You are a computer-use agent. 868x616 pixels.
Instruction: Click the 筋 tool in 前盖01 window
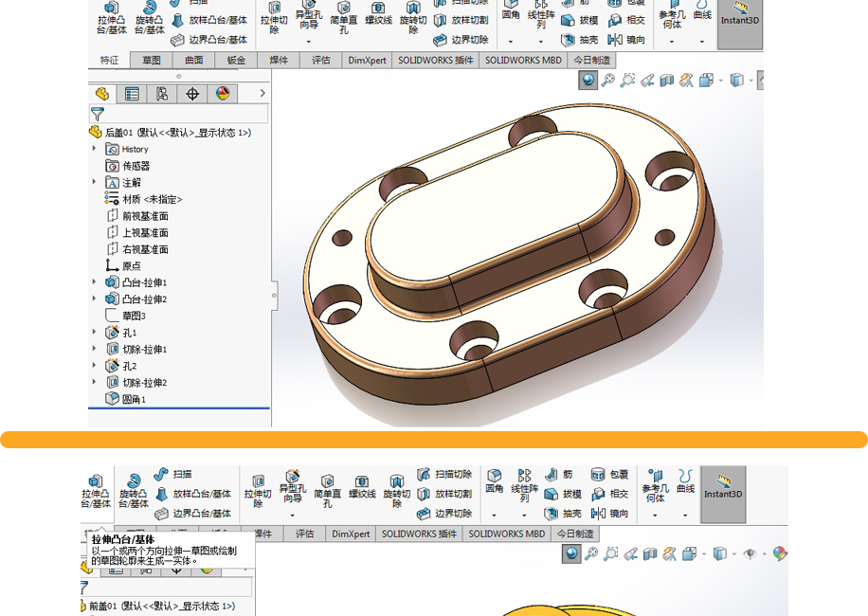pyautogui.click(x=558, y=474)
